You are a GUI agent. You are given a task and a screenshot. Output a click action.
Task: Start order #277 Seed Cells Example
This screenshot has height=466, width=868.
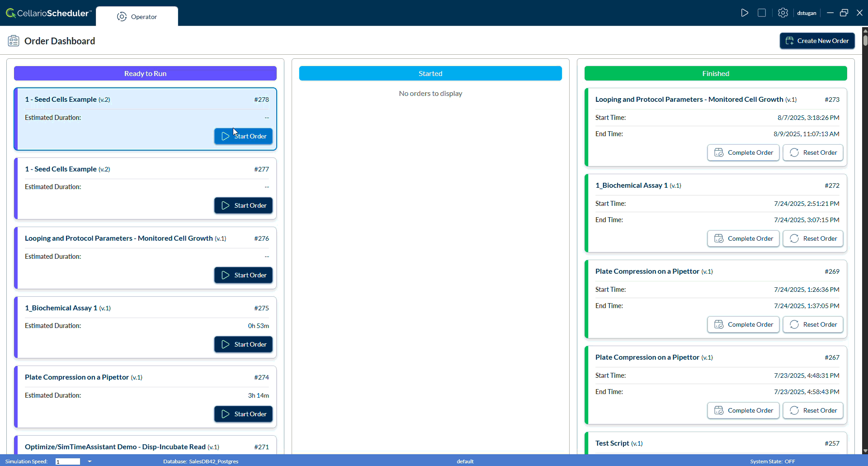click(x=243, y=205)
